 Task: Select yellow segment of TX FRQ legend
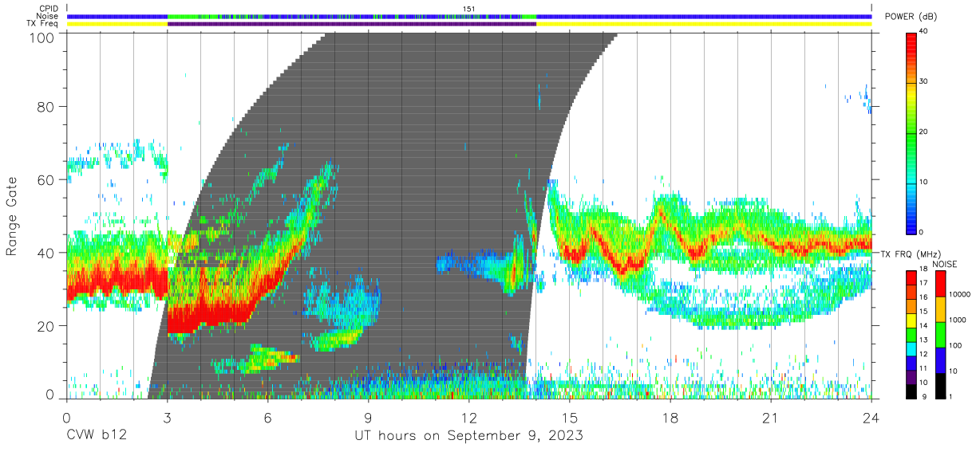click(x=911, y=320)
